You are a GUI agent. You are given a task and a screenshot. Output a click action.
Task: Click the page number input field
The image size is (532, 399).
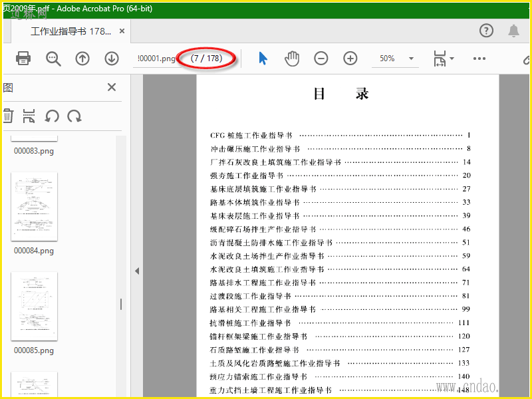[x=156, y=59]
